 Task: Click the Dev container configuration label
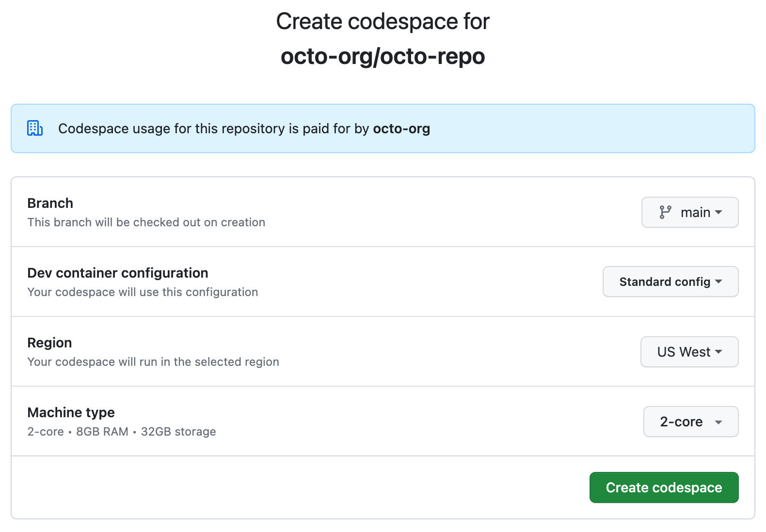pos(118,273)
